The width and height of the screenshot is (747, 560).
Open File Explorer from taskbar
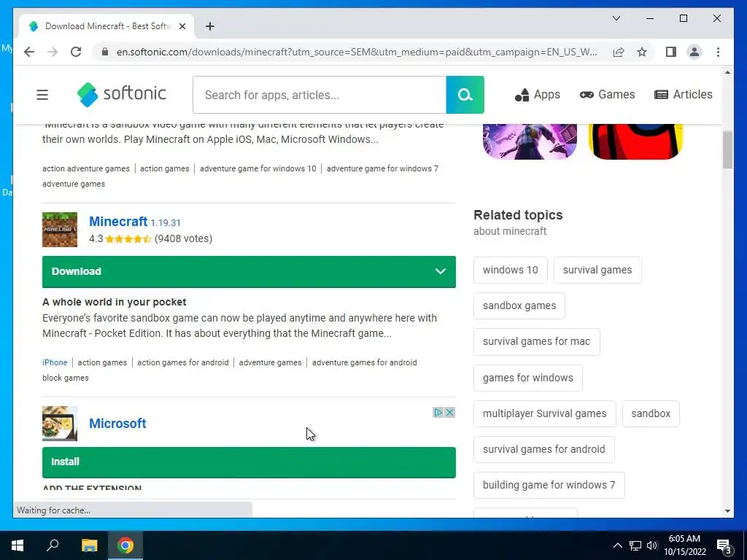(x=89, y=545)
